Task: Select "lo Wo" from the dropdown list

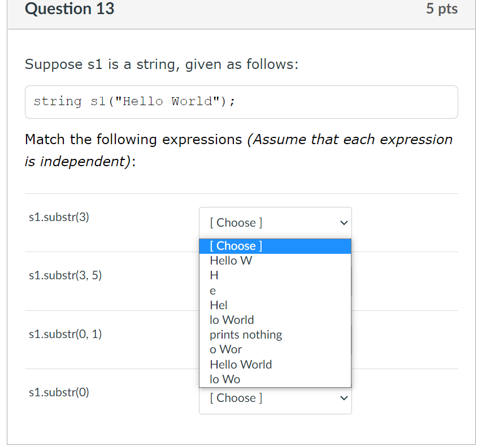Action: pyautogui.click(x=225, y=379)
